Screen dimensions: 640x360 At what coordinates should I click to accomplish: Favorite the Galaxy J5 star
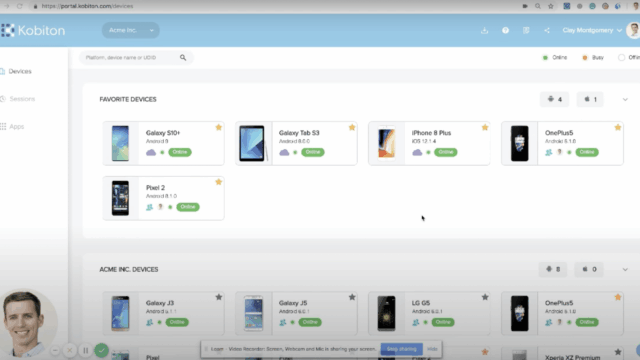pyautogui.click(x=352, y=297)
